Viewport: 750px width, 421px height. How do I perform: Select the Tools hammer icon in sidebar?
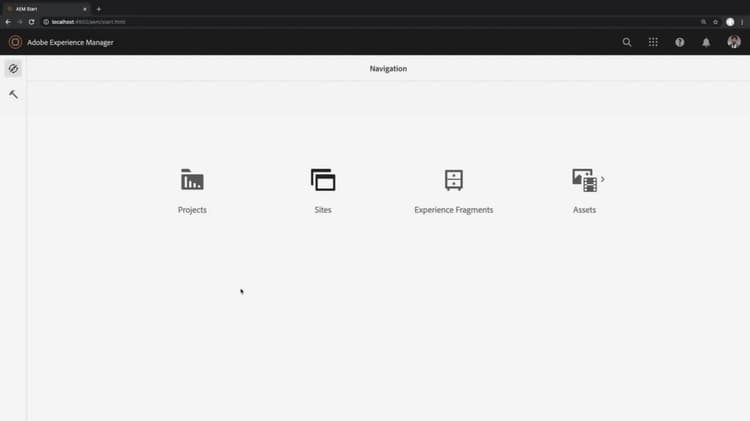click(13, 94)
